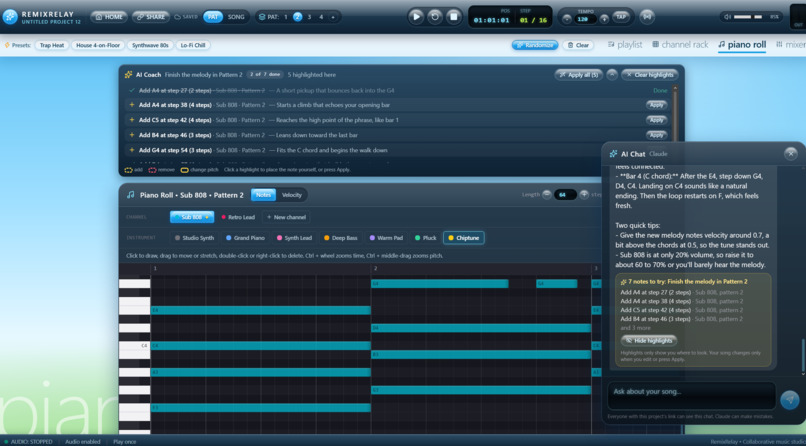806x446 pixels.
Task: Adjust the master volume slider
Action: pos(750,17)
